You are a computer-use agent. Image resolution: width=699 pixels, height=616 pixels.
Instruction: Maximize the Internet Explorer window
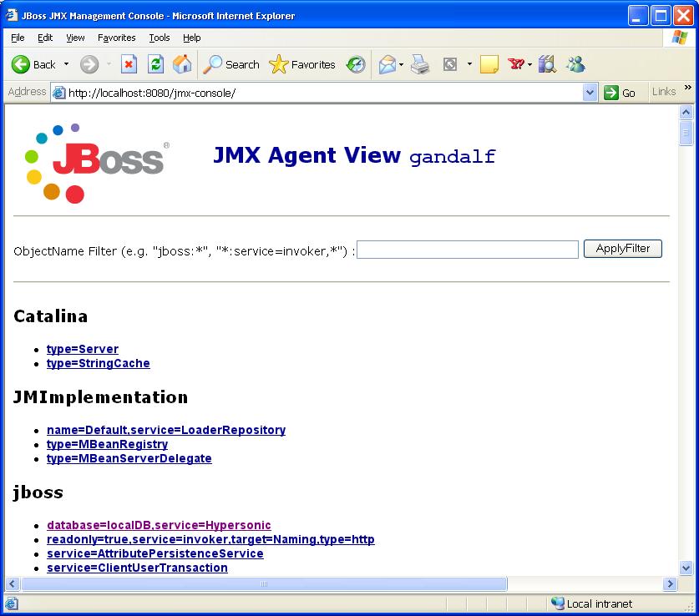coord(661,16)
